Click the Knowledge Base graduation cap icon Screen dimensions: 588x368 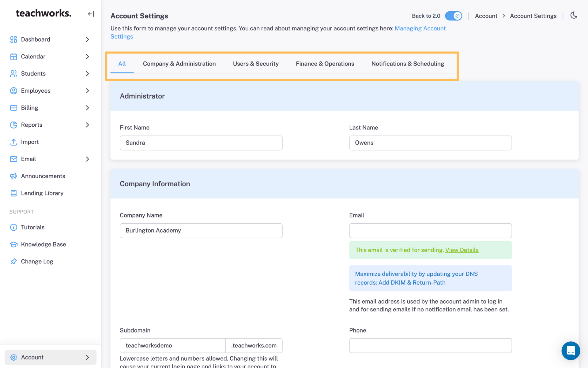click(x=13, y=244)
